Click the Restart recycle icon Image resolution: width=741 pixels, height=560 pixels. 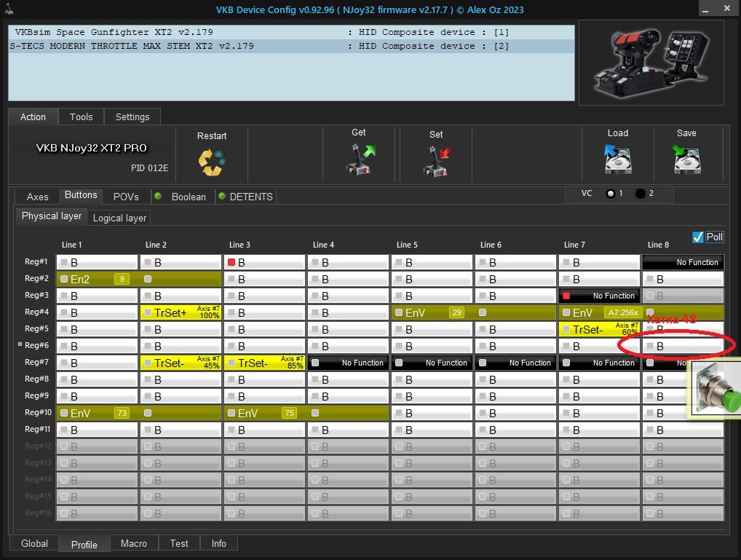point(212,162)
